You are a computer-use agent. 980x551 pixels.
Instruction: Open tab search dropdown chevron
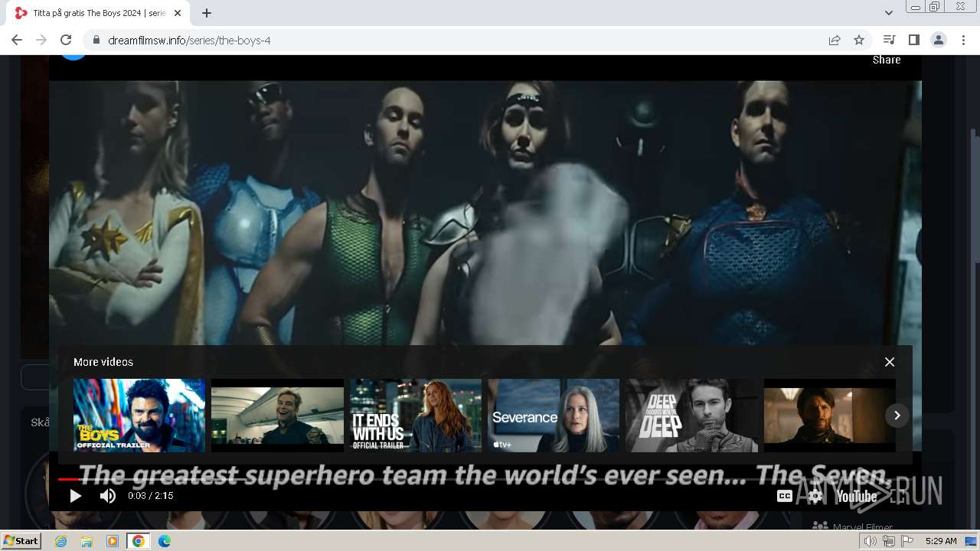coord(889,13)
